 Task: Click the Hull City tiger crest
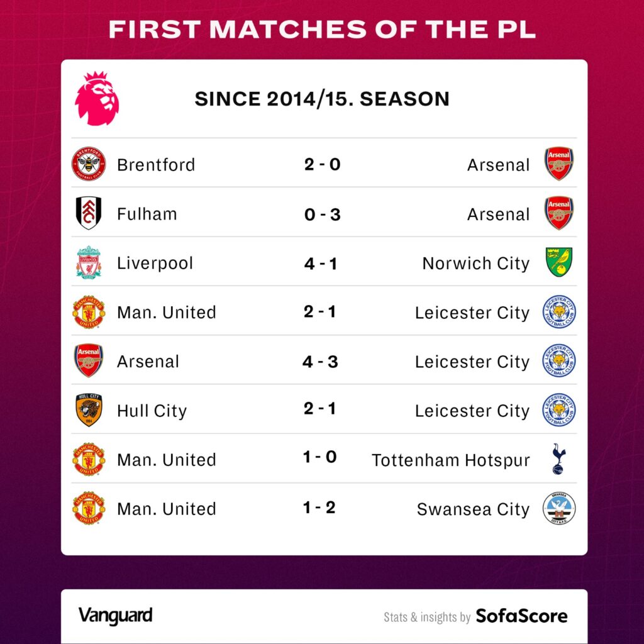89,410
